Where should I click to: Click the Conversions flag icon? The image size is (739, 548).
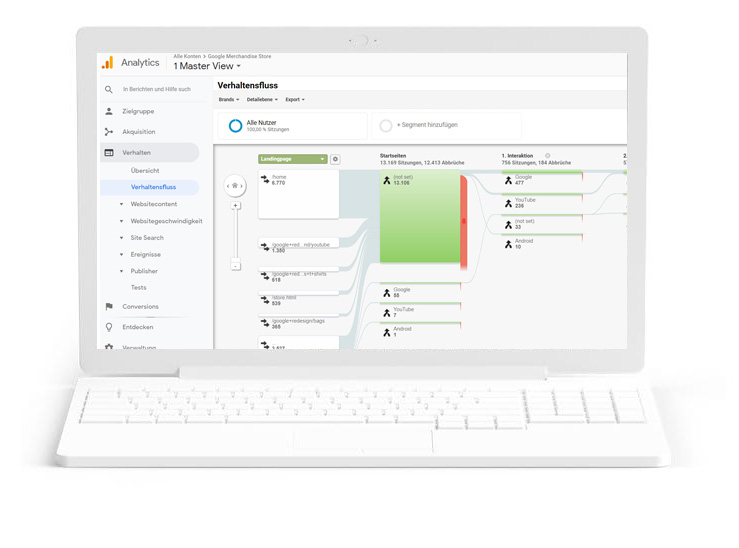(109, 306)
